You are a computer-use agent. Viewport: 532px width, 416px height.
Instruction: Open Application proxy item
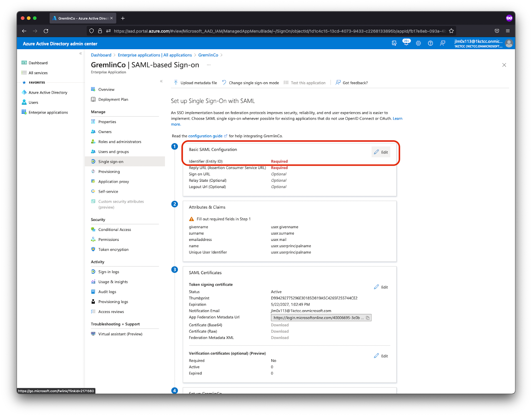(x=113, y=182)
